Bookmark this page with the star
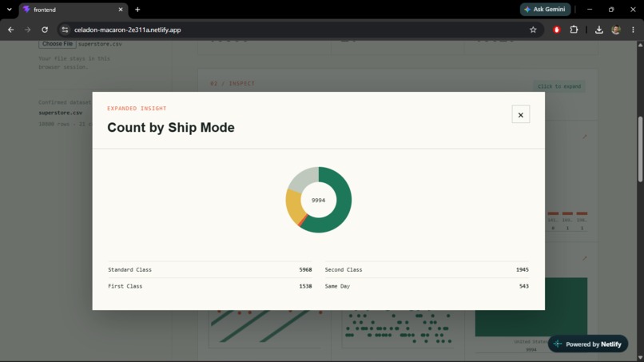 (x=533, y=30)
